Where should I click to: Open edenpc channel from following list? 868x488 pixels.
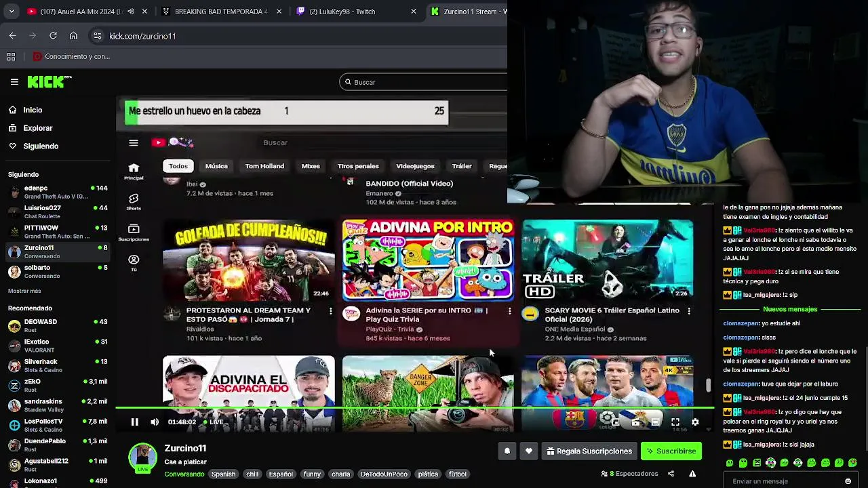[x=58, y=192]
